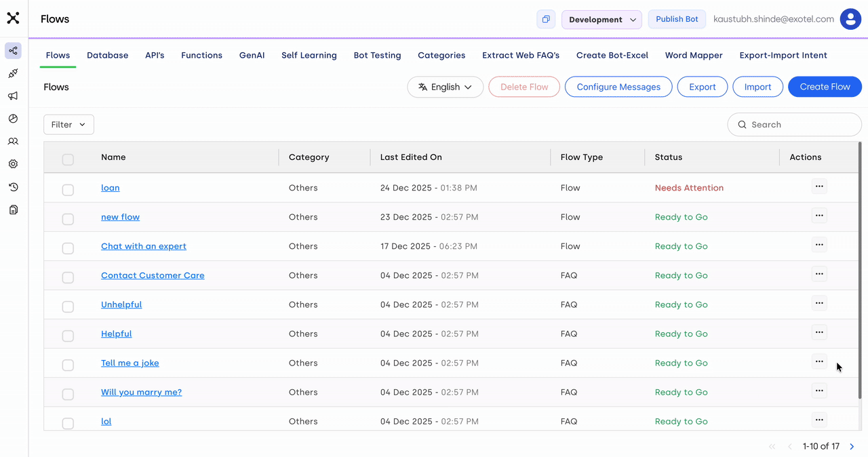This screenshot has width=868, height=457.
Task: Switch to the Database tab
Action: point(107,56)
